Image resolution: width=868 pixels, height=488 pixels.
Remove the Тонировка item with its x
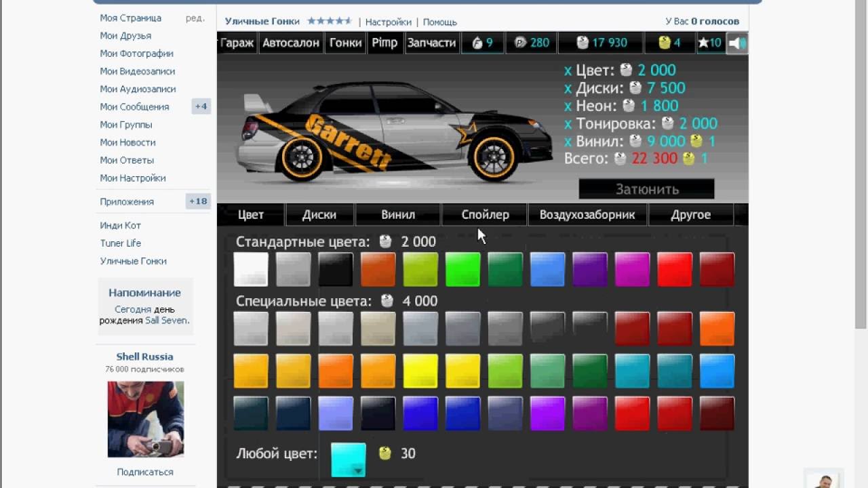(568, 124)
